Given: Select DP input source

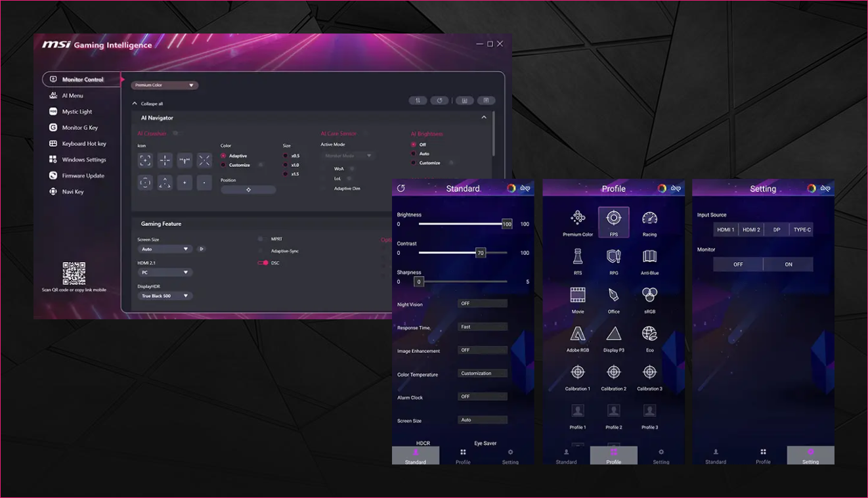Looking at the screenshot, I should click(777, 229).
